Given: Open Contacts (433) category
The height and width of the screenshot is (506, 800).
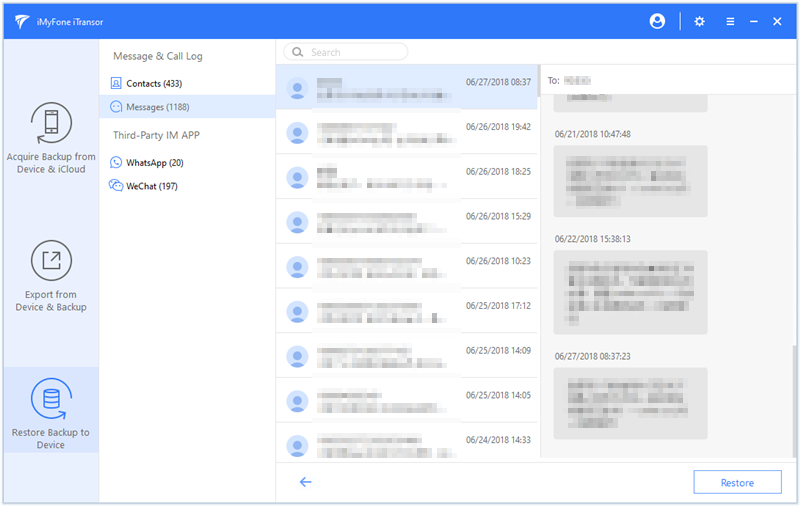Looking at the screenshot, I should (187, 83).
